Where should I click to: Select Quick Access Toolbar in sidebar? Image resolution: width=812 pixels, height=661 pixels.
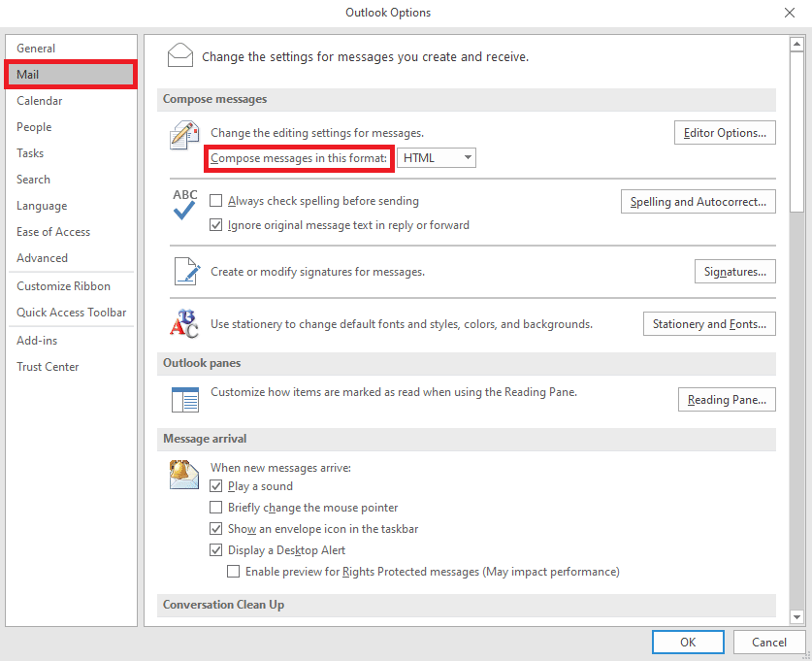(x=71, y=313)
